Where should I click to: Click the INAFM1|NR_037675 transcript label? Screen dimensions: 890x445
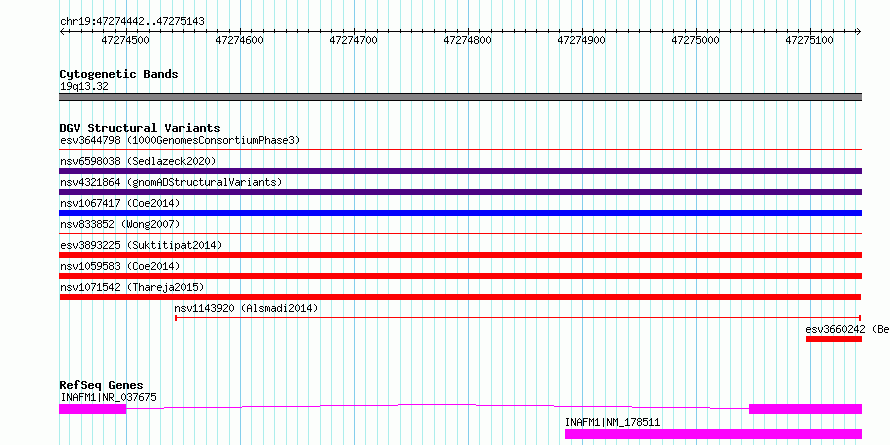click(x=108, y=397)
